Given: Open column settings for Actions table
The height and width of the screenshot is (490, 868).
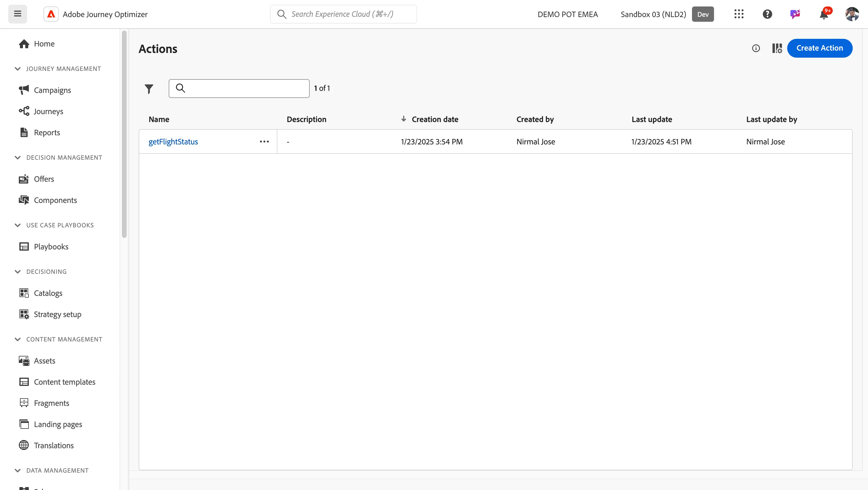Looking at the screenshot, I should point(777,48).
